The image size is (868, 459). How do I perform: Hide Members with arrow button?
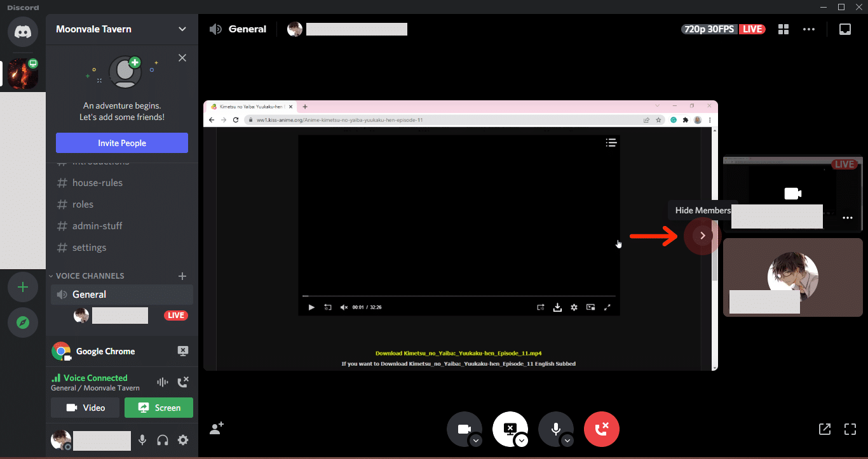[702, 236]
